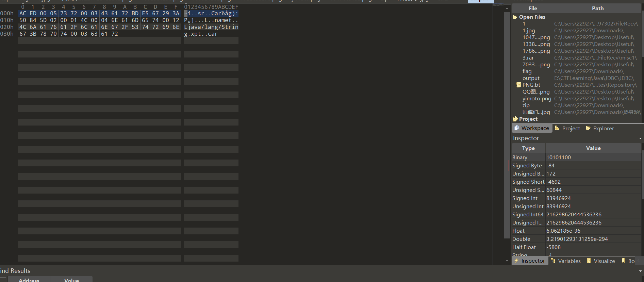644x282 pixels.
Task: Click the hex editor scrollbar up arrow
Action: point(507,9)
